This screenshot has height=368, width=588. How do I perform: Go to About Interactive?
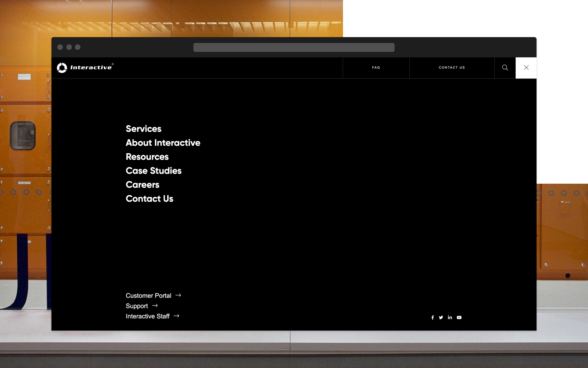pos(163,143)
